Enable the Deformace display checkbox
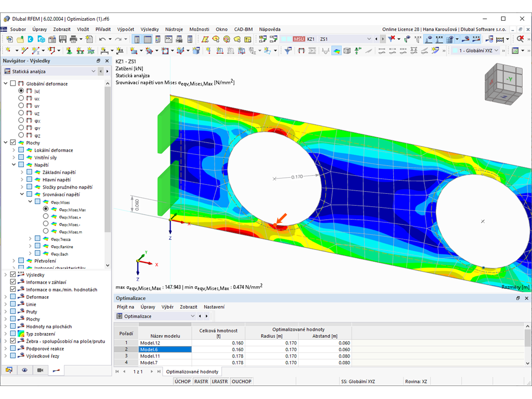 pos(13,297)
